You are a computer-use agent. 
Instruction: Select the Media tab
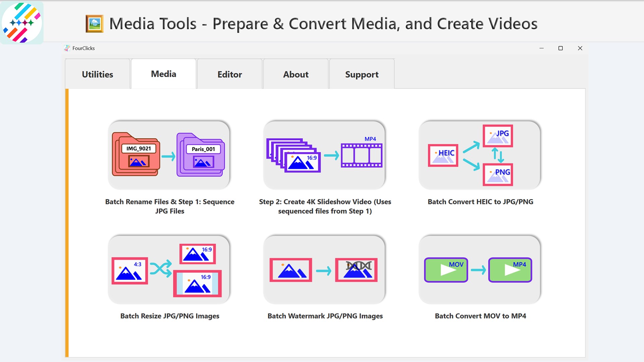tap(163, 74)
